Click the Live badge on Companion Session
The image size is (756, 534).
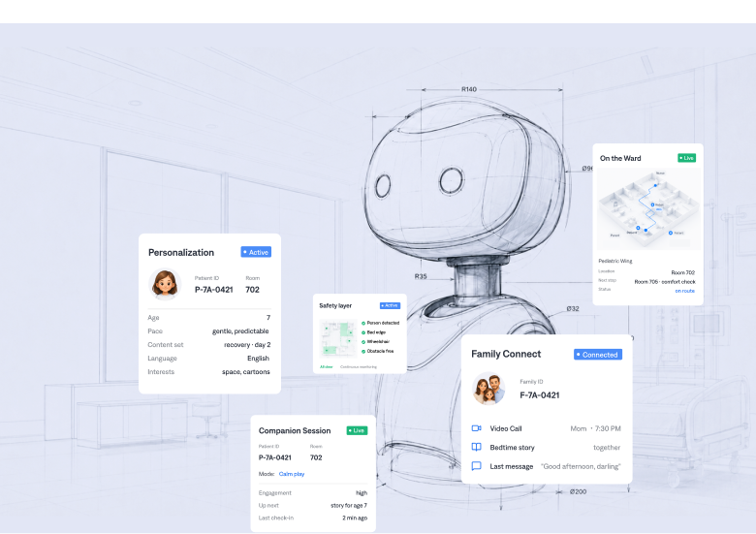click(358, 430)
